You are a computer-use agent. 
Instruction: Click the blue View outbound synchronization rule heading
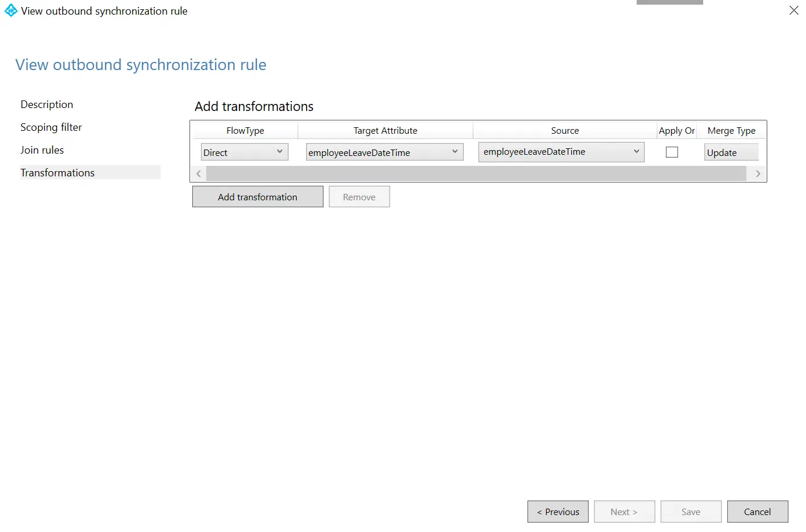tap(141, 65)
